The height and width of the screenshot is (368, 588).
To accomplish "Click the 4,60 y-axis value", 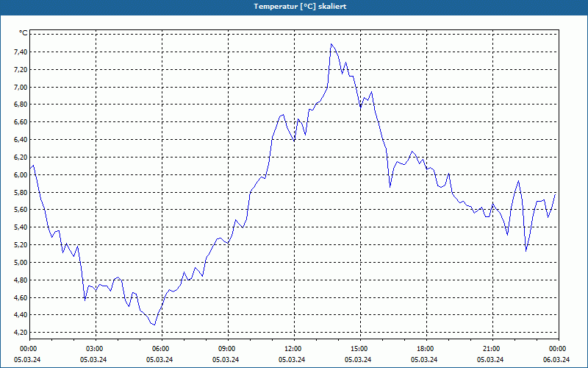I will 21,298.
